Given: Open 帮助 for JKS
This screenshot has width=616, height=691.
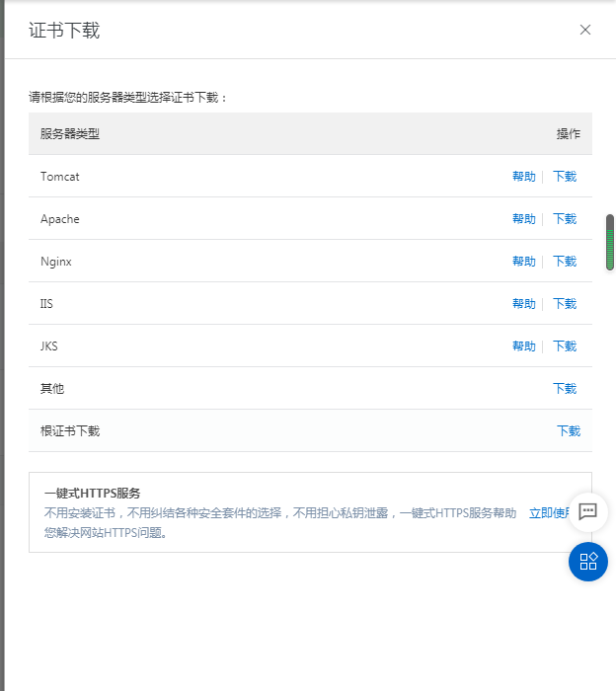Looking at the screenshot, I should pyautogui.click(x=524, y=345).
